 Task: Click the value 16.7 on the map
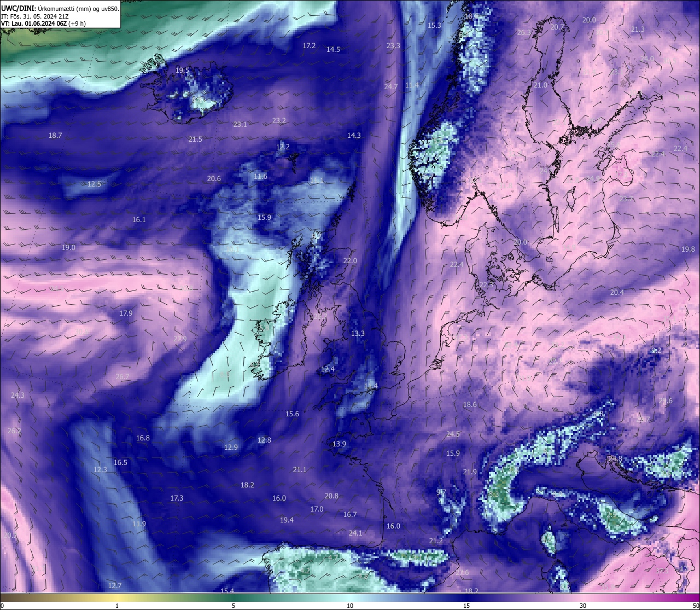click(350, 515)
